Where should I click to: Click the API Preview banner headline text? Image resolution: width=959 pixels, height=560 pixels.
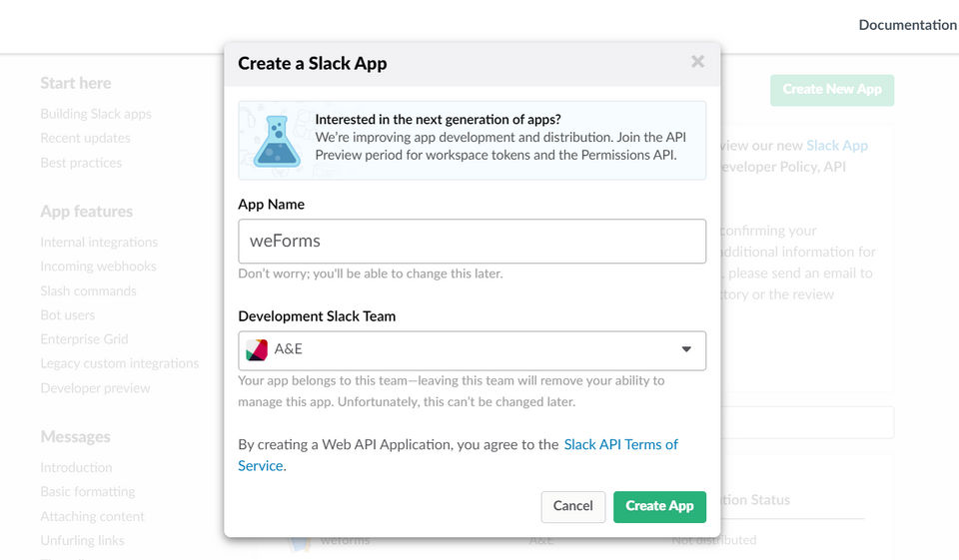coord(438,119)
